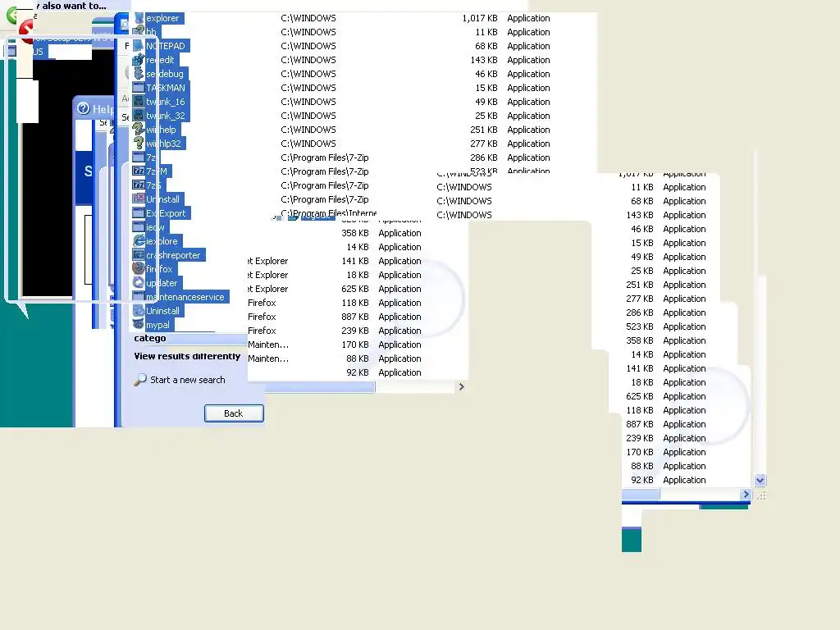Screen dimensions: 840x630
Task: Click C:\Program Files\7-Zip path in 7zFM row
Action: [x=325, y=171]
